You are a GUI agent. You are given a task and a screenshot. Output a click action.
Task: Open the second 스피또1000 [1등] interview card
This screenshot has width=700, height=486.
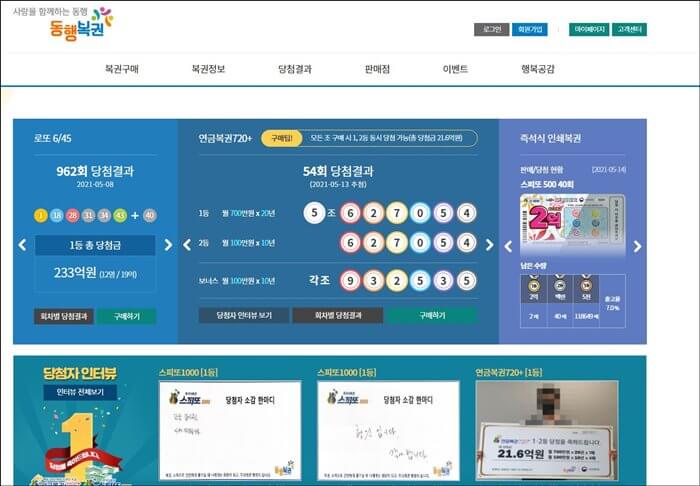(388, 430)
